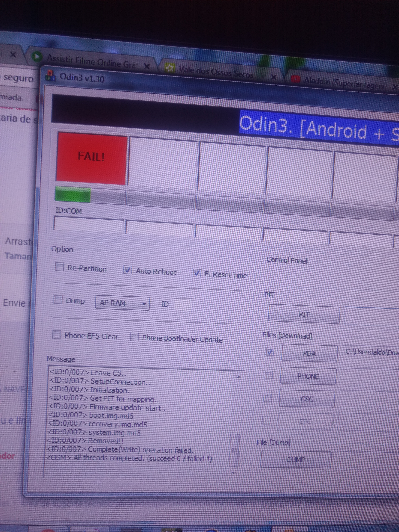Close the Vale dos Ossos Secos tab
The image size is (399, 532).
tap(274, 77)
